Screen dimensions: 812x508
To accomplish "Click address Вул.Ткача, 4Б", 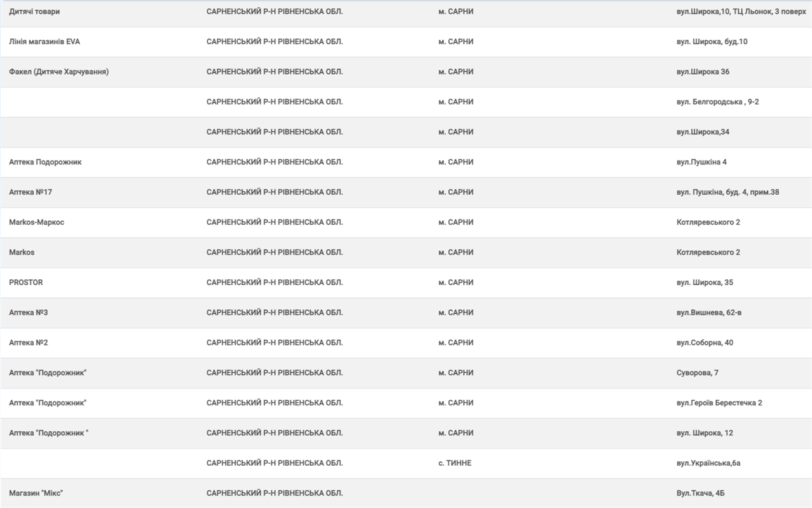I will point(700,493).
